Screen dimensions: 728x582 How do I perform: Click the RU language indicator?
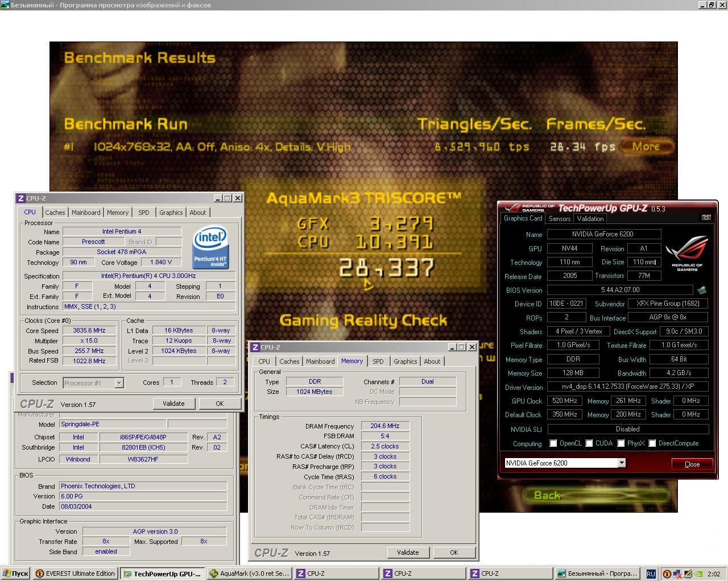point(651,574)
